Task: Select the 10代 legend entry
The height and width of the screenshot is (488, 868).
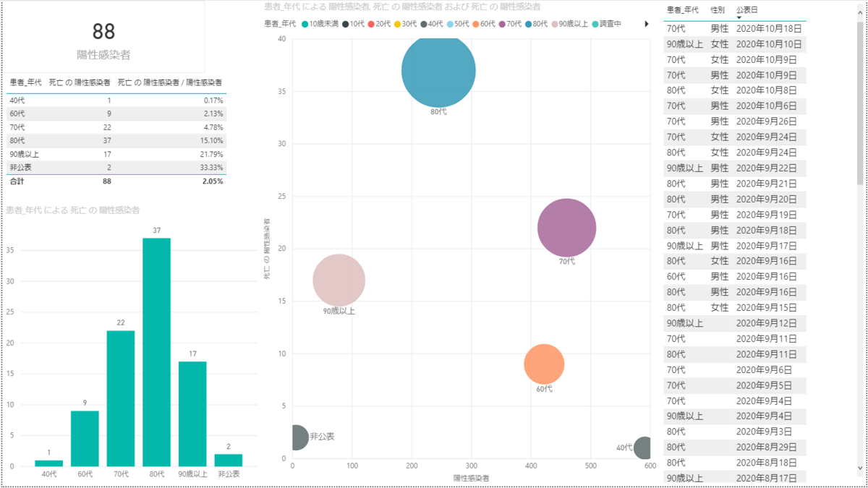Action: pos(353,24)
